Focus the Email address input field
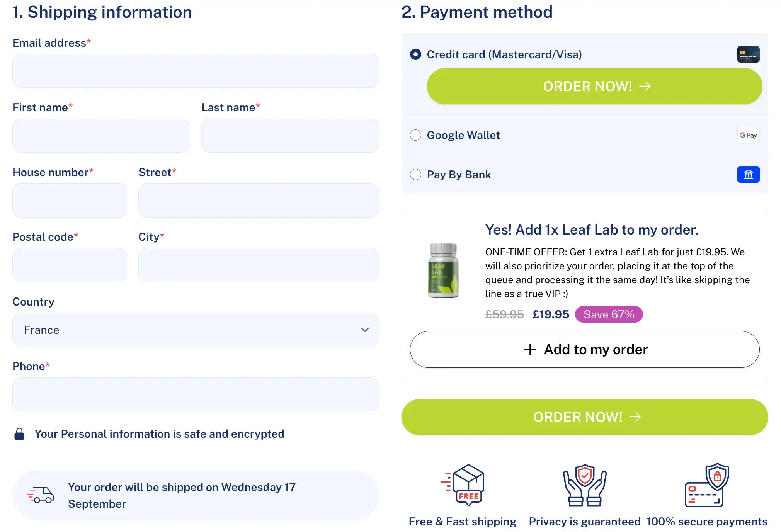This screenshot has height=532, width=781. click(x=195, y=71)
